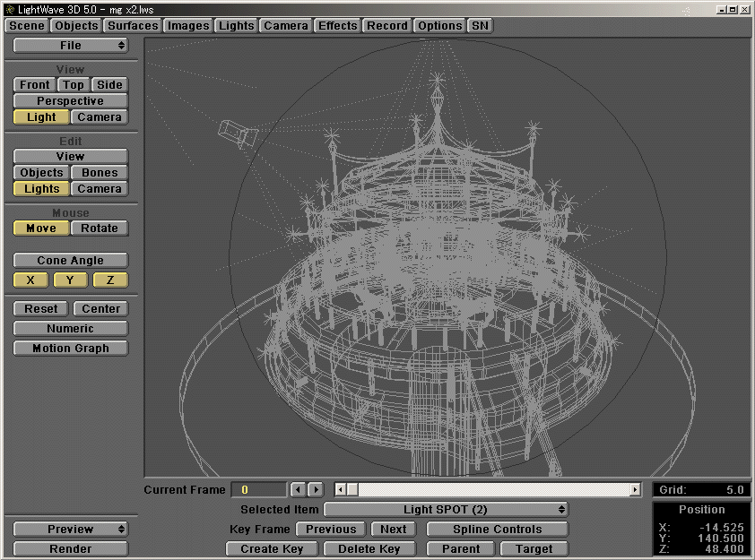This screenshot has height=560, width=755.
Task: Click the Current Frame input field
Action: pos(258,489)
